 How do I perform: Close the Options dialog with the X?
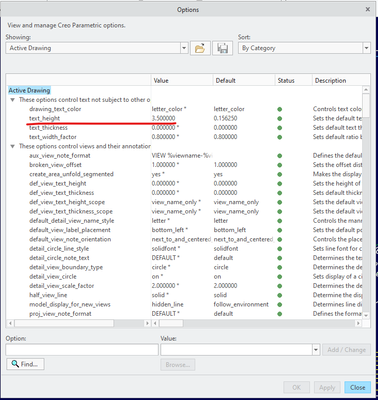(x=368, y=9)
